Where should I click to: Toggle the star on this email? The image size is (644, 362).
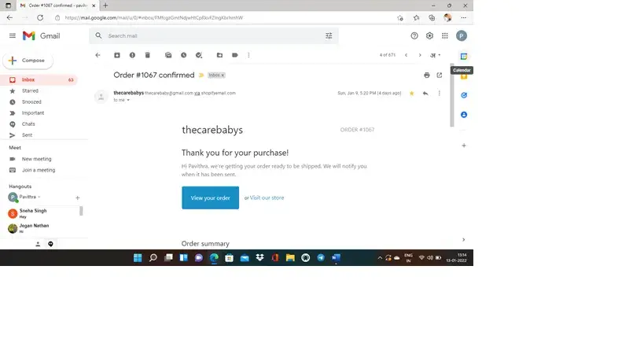(x=411, y=94)
